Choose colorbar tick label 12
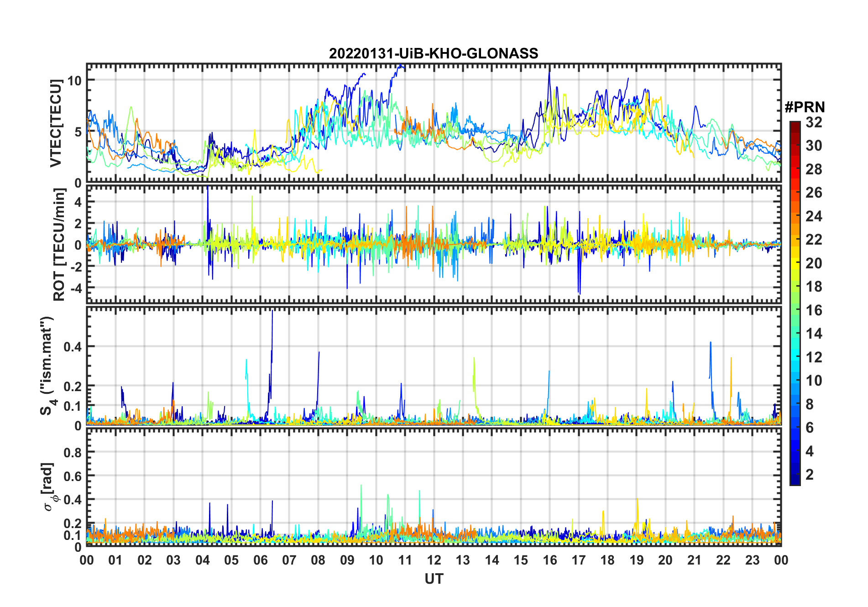The image size is (868, 607). (x=814, y=357)
